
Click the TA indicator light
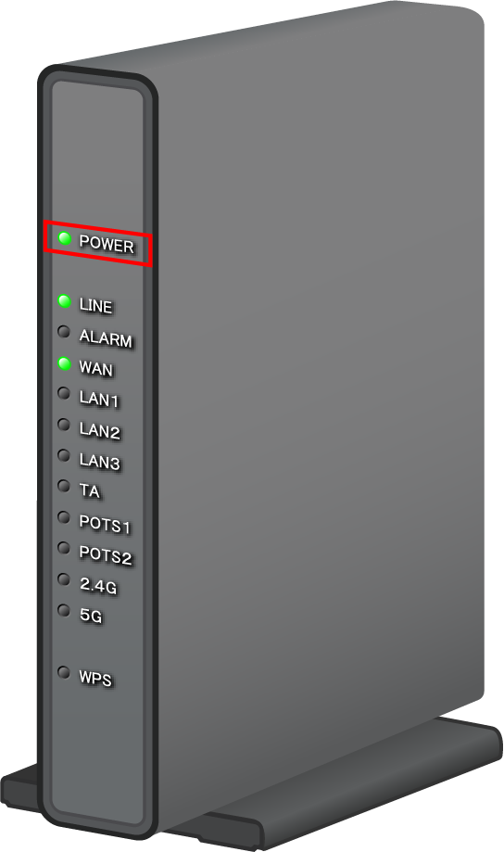[x=64, y=485]
